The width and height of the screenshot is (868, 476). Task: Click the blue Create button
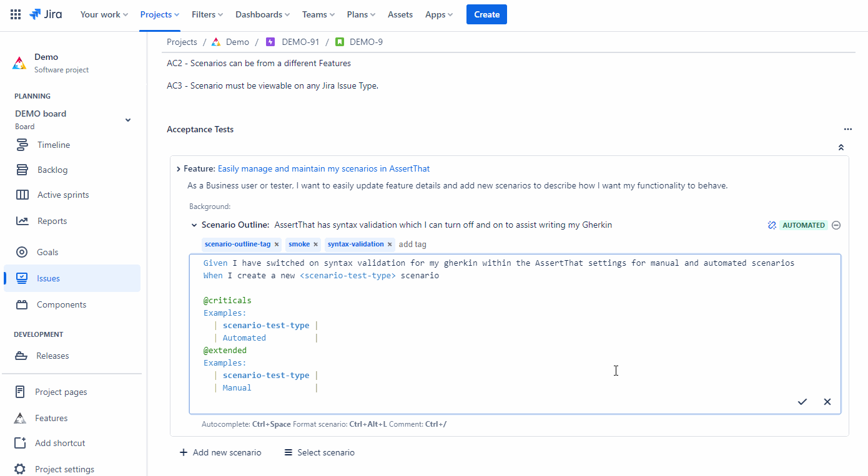pos(486,14)
